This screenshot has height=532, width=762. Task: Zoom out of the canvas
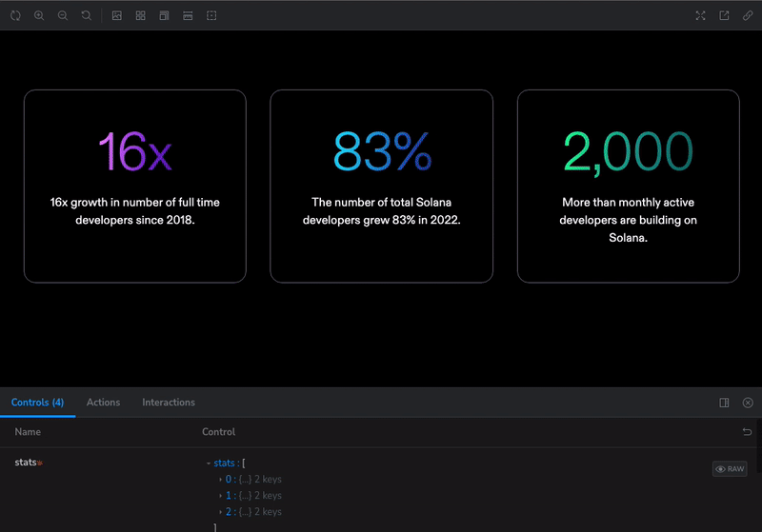(x=63, y=15)
